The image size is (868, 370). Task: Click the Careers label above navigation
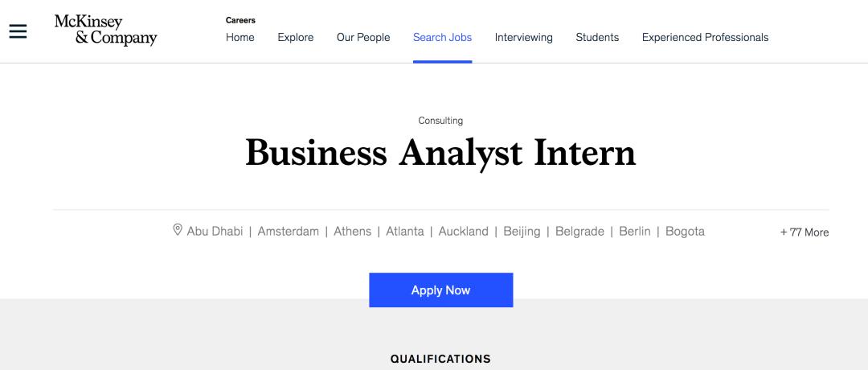[x=240, y=20]
